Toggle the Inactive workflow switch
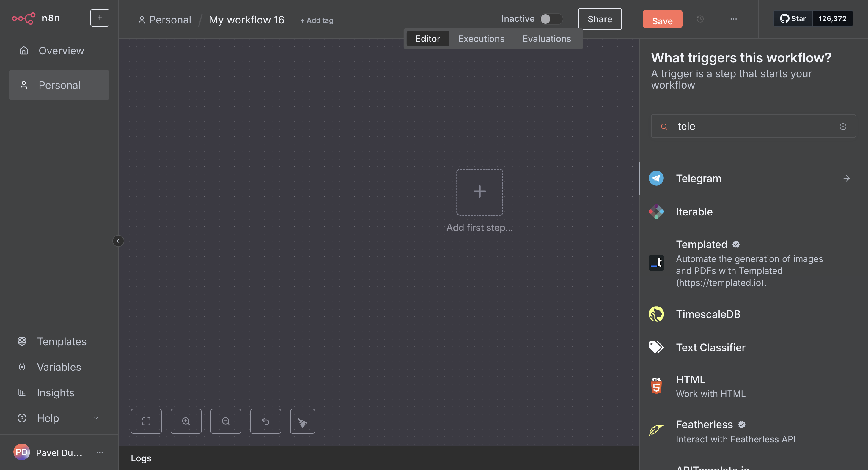Viewport: 868px width, 470px height. pyautogui.click(x=551, y=19)
